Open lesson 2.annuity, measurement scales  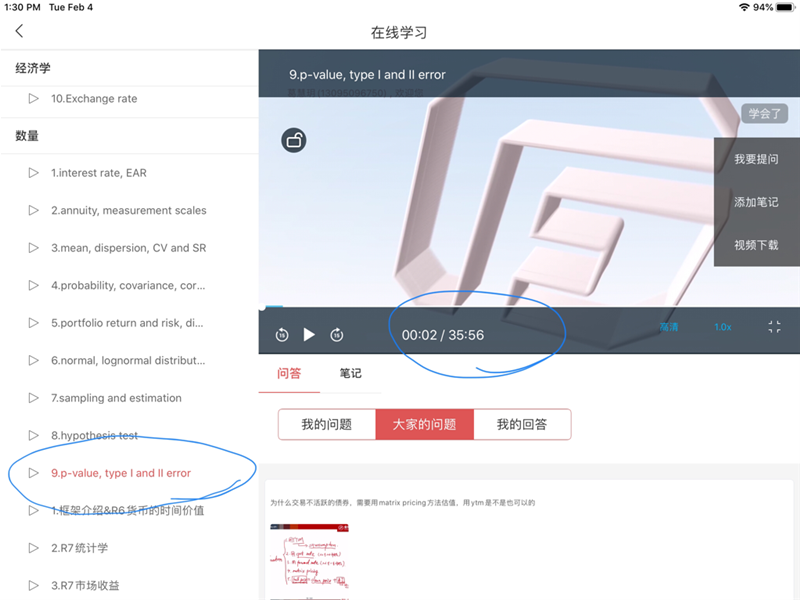tap(129, 210)
